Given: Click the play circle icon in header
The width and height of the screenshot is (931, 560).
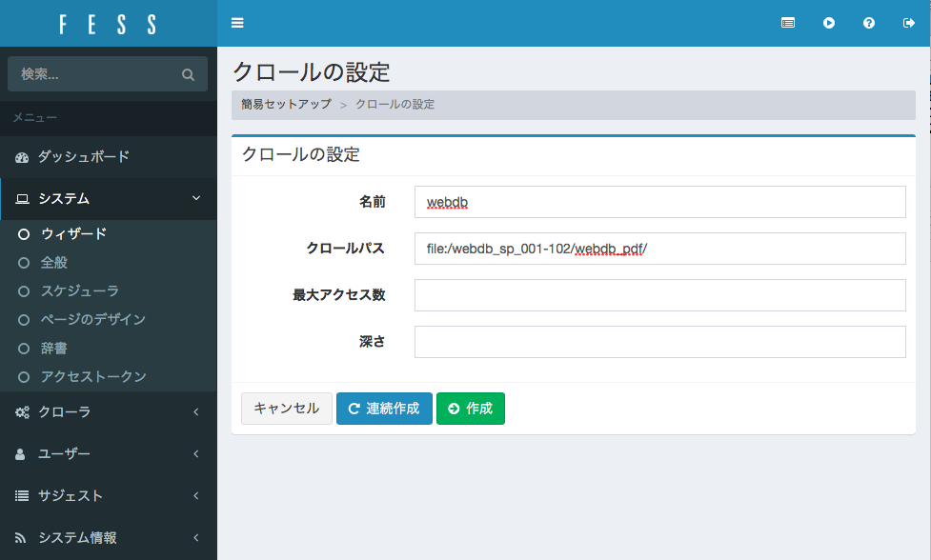Looking at the screenshot, I should tap(829, 23).
